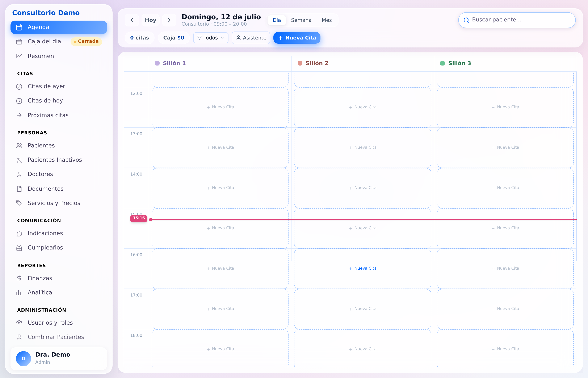Open Resumen in sidebar

click(x=59, y=56)
